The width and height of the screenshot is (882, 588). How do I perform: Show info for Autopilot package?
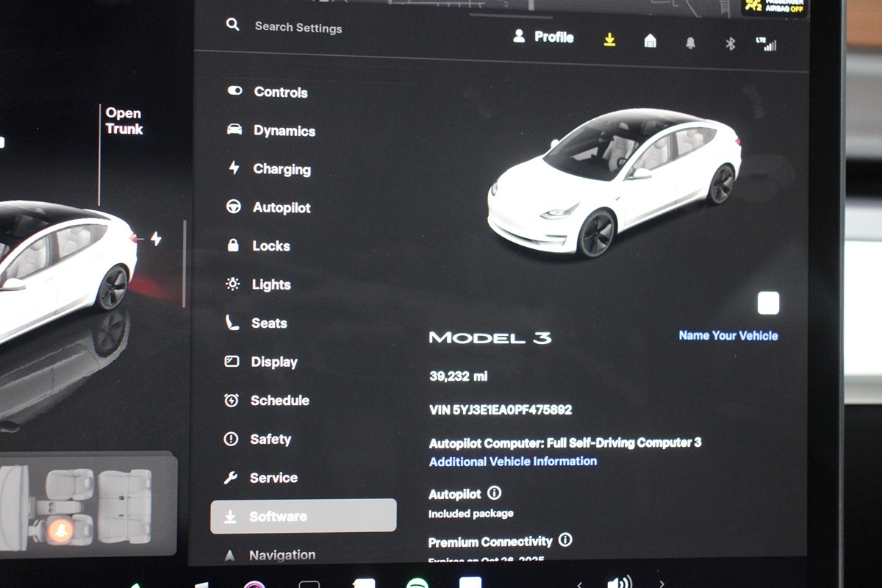pos(495,493)
